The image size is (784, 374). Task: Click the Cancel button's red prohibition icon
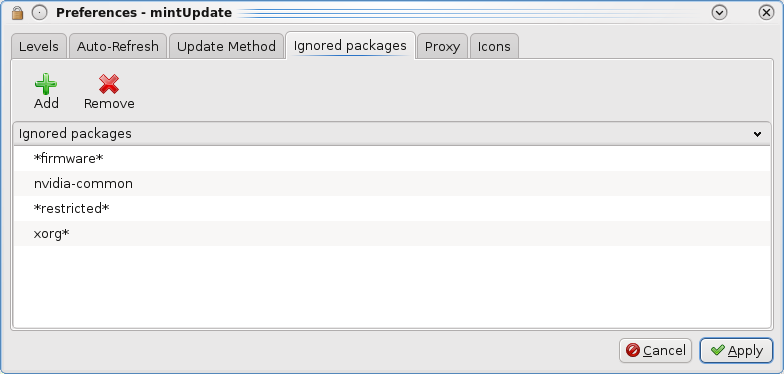click(x=632, y=350)
